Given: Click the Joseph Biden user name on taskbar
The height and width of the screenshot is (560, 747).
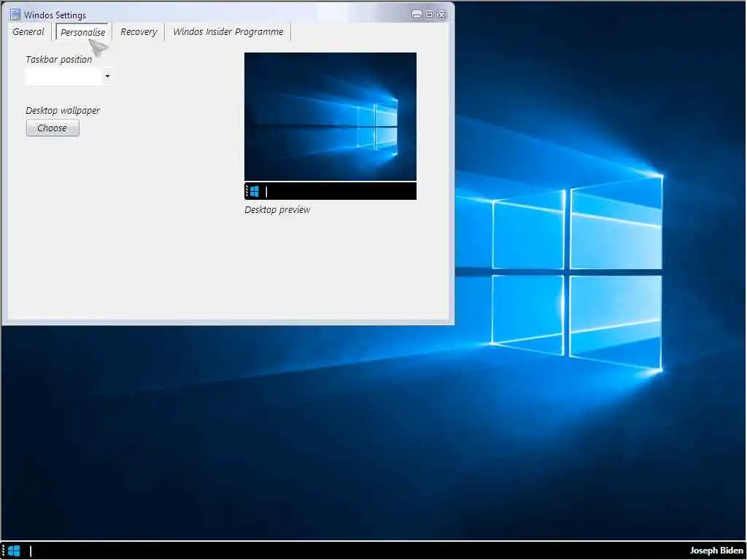Looking at the screenshot, I should pos(716,551).
